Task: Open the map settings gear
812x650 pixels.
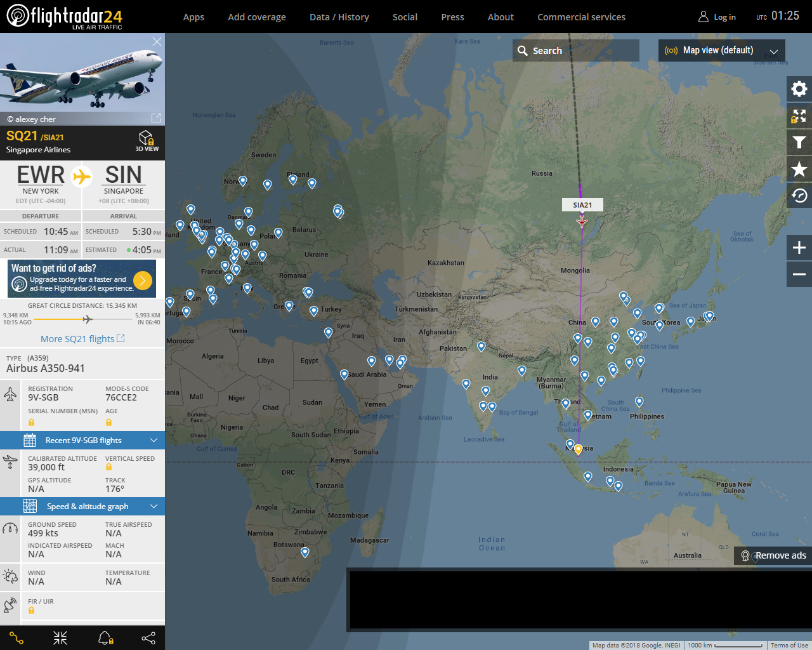Action: (x=799, y=89)
